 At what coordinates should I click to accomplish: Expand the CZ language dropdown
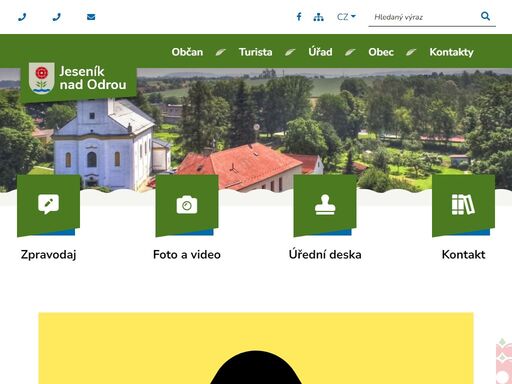(346, 17)
